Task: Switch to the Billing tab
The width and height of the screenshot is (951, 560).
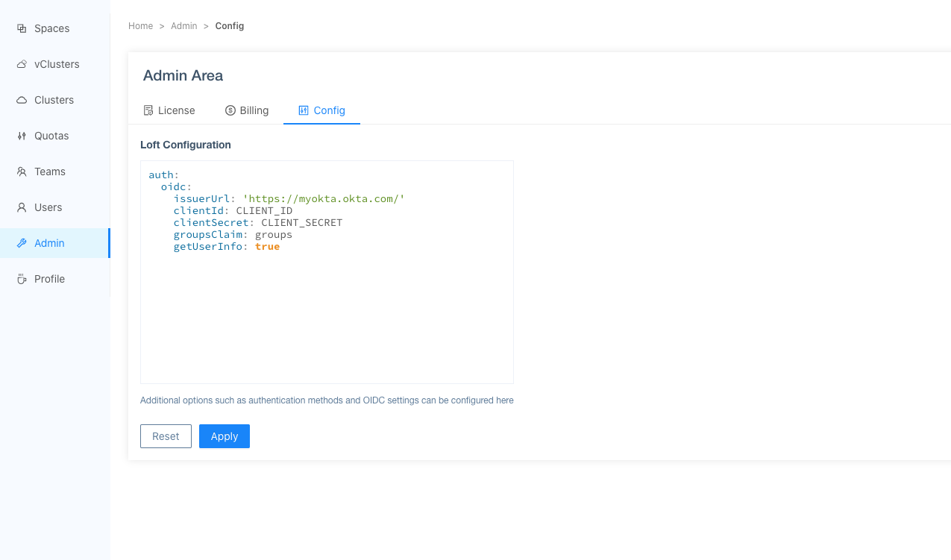Action: 253,110
